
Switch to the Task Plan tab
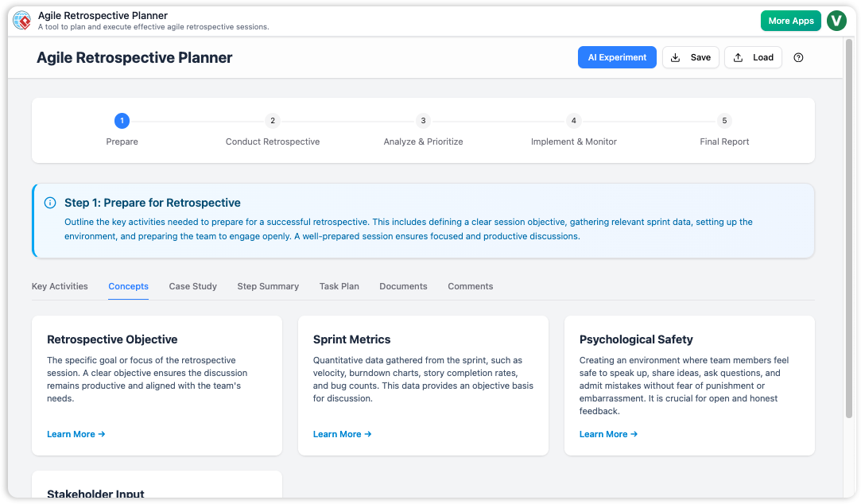click(x=339, y=286)
